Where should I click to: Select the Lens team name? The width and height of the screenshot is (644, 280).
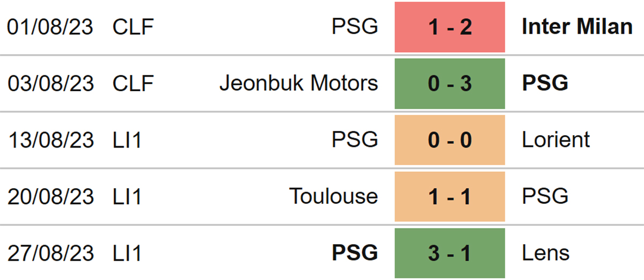point(546,253)
